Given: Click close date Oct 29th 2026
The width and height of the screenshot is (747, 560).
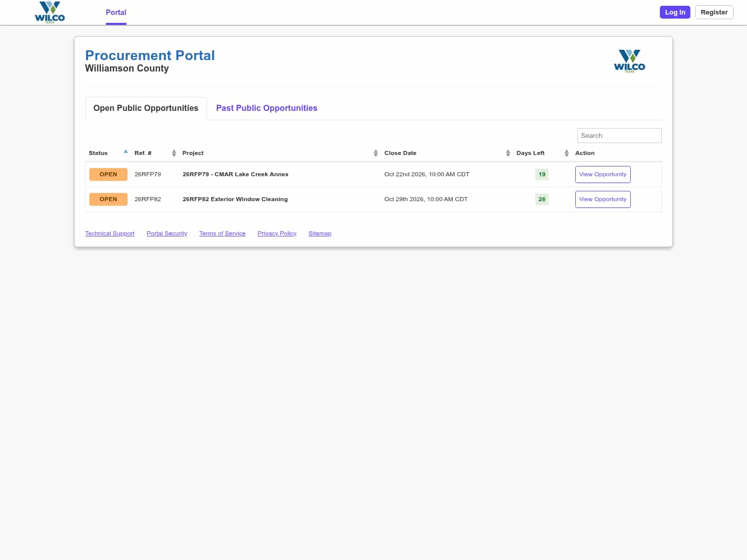Looking at the screenshot, I should point(426,199).
